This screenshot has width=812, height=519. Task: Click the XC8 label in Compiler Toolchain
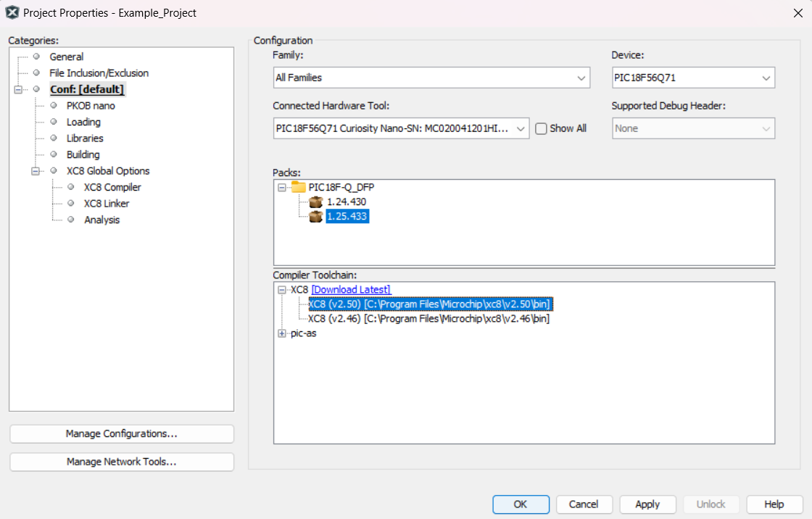click(299, 290)
